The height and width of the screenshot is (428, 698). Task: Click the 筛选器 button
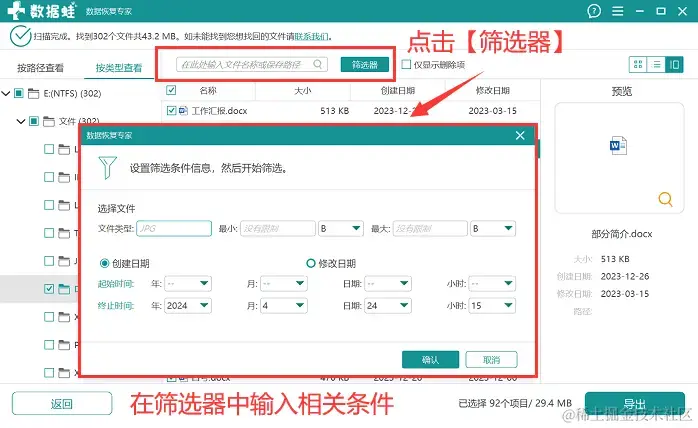(x=365, y=65)
